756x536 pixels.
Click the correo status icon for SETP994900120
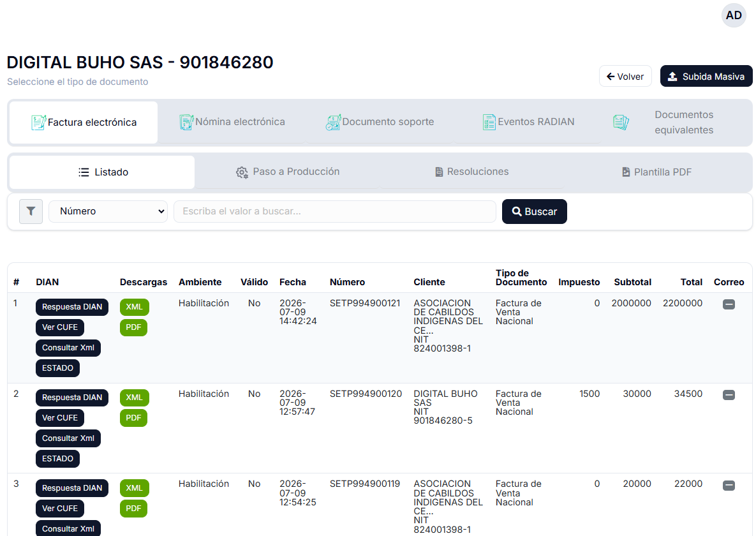pyautogui.click(x=729, y=395)
